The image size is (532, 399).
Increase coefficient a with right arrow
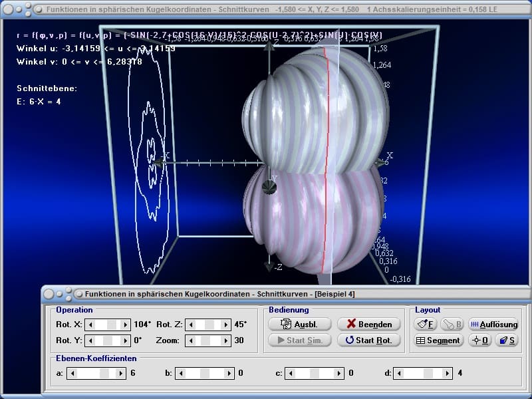point(121,374)
